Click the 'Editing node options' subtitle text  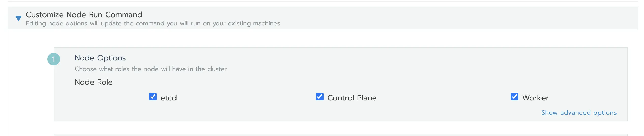click(153, 23)
